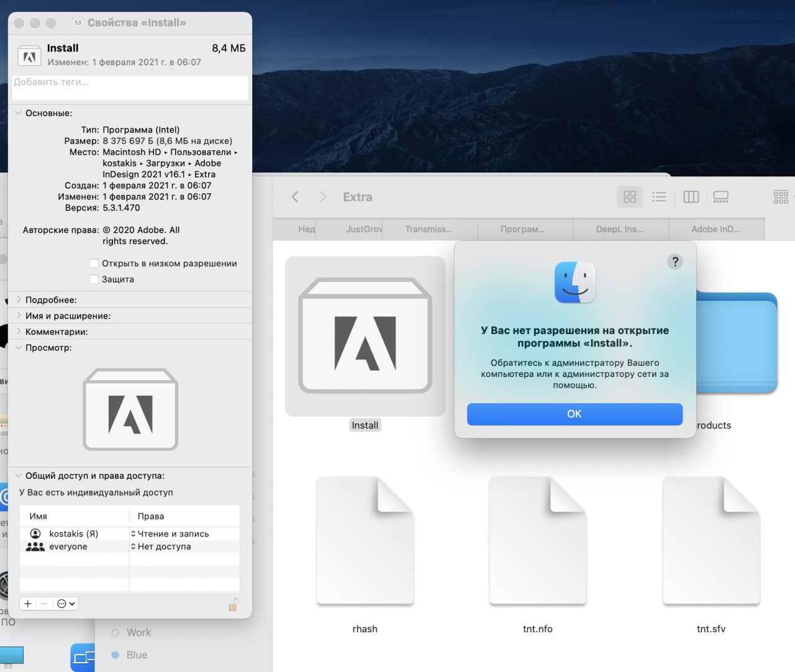
Task: Collapse the Основные section
Action: point(19,113)
